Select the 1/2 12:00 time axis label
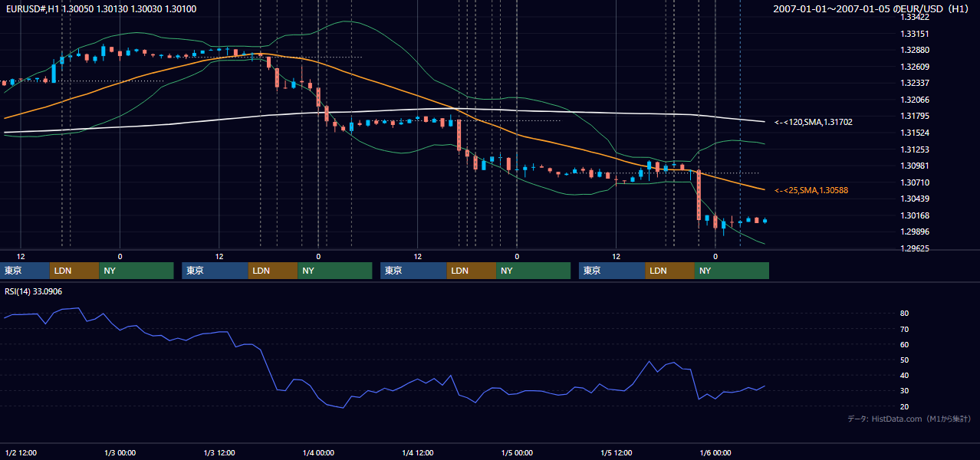Image resolution: width=980 pixels, height=460 pixels. click(21, 452)
